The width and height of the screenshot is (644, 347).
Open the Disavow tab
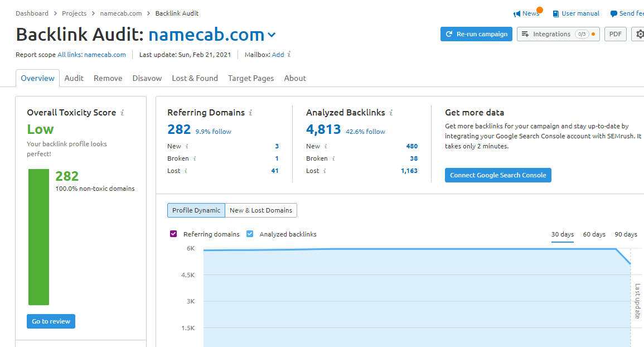[x=147, y=78]
